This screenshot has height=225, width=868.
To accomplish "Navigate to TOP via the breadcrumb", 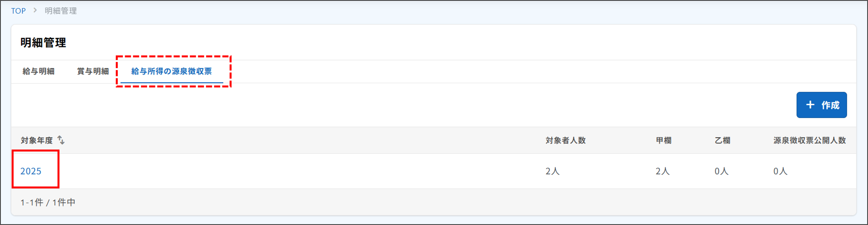I will pos(18,10).
